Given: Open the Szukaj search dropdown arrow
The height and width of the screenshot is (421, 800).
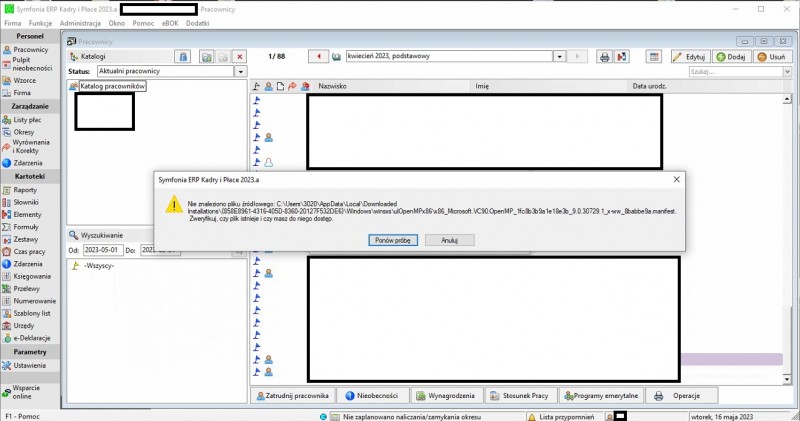Looking at the screenshot, I should click(x=787, y=72).
